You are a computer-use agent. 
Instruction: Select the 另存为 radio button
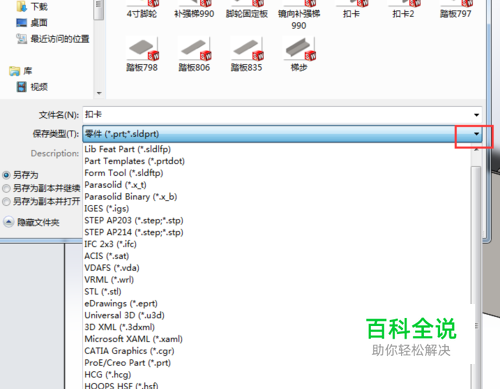(x=6, y=175)
